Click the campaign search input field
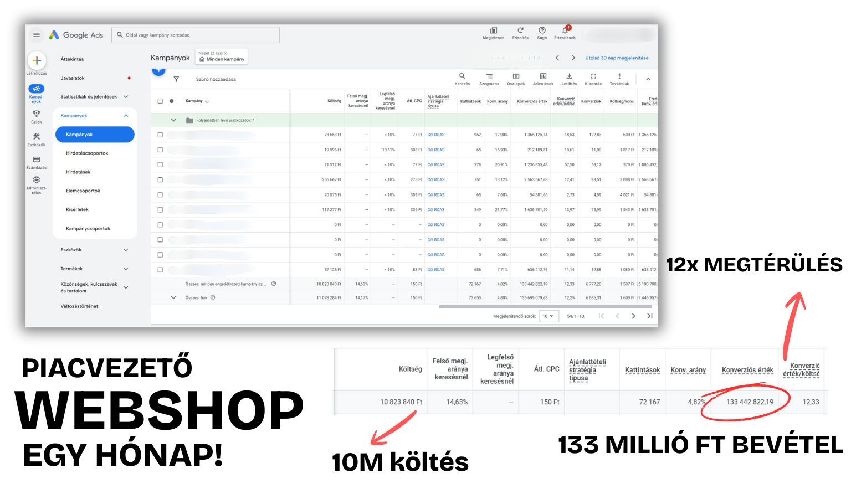Screen dimensions: 851x504 tap(196, 35)
